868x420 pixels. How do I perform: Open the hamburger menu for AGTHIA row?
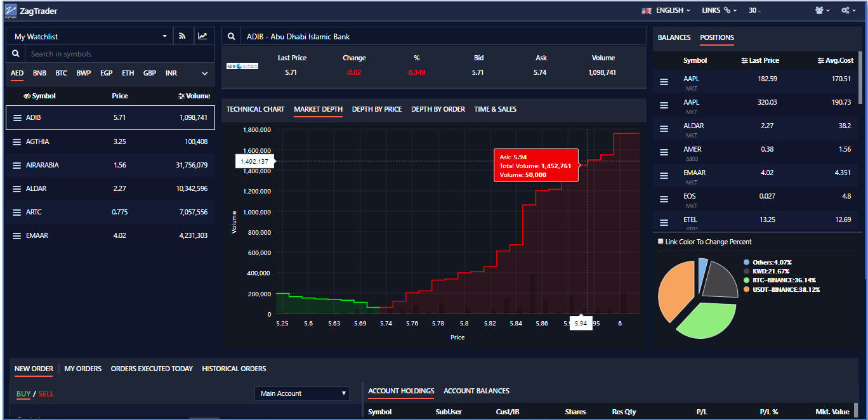click(17, 141)
